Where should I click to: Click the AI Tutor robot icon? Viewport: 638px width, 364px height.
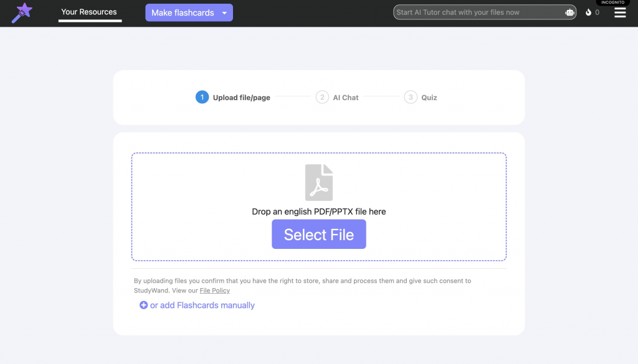569,12
